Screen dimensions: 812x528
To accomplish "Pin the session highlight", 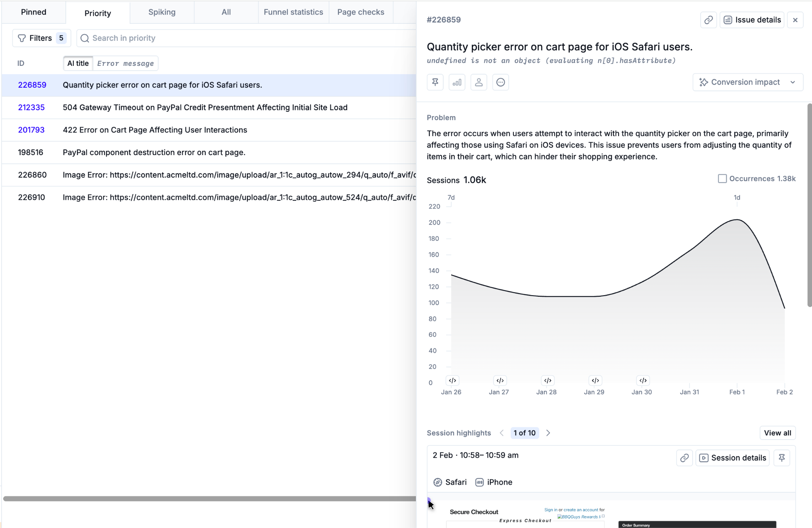I will point(781,458).
